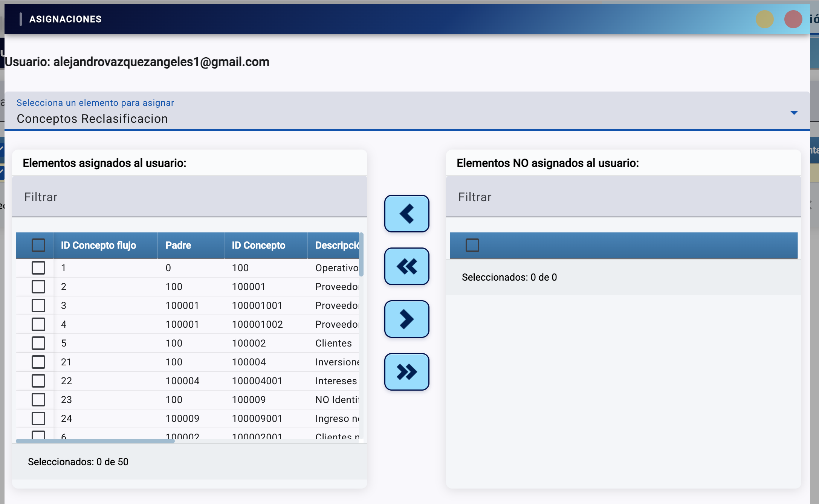Check the select-all box in assigned table header
The image size is (819, 504).
[x=38, y=245]
